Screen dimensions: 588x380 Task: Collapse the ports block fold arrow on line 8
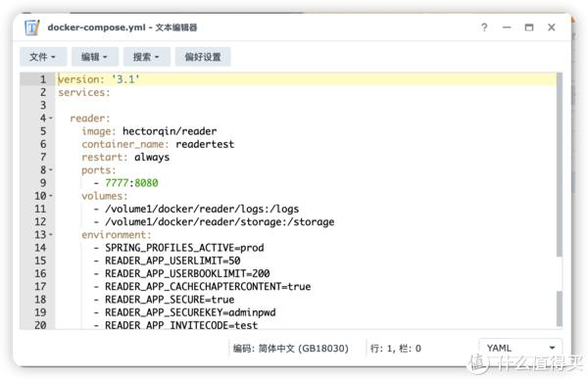[51, 170]
